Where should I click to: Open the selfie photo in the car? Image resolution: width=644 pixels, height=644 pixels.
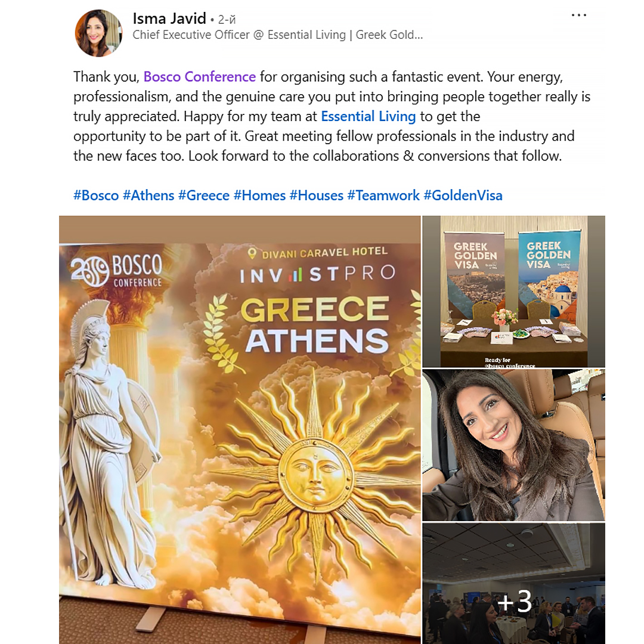pyautogui.click(x=514, y=445)
